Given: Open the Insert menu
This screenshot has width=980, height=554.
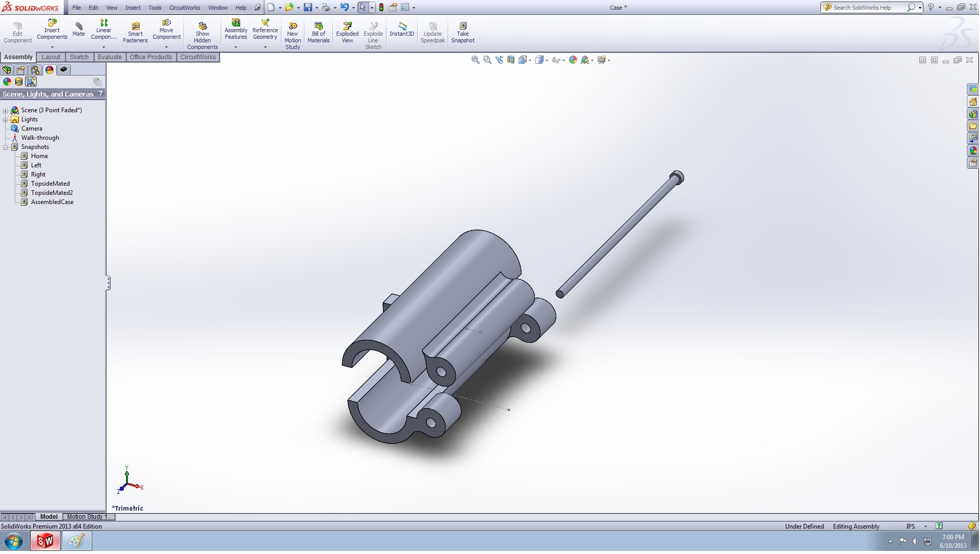Looking at the screenshot, I should tap(133, 8).
